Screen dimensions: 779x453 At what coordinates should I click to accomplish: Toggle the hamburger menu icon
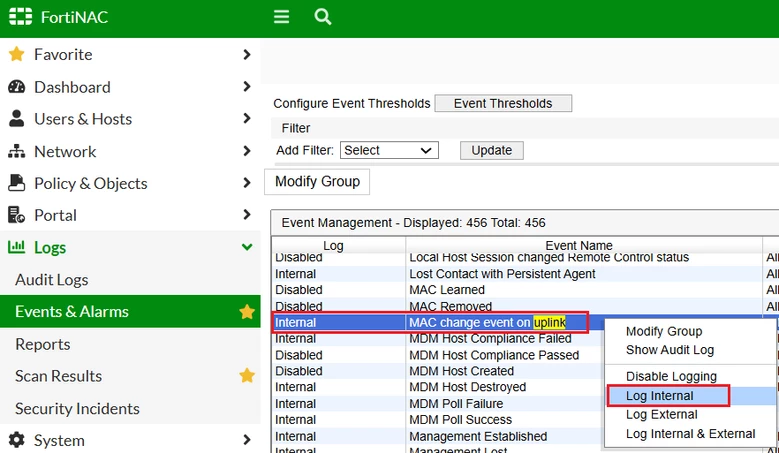281,17
